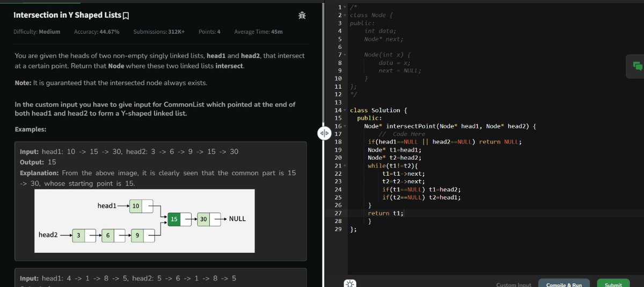
Task: Click the head1==NULL check code line
Action: (x=445, y=142)
